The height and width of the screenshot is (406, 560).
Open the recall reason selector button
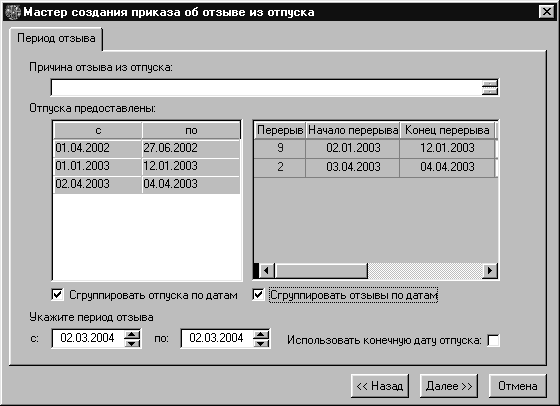click(x=490, y=87)
